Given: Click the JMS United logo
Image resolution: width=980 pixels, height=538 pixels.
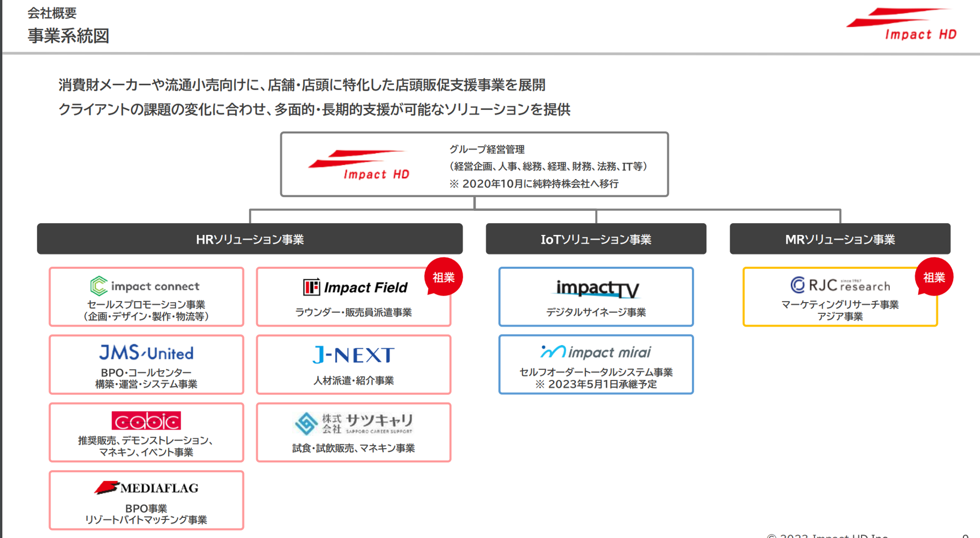Looking at the screenshot, I should point(146,353).
